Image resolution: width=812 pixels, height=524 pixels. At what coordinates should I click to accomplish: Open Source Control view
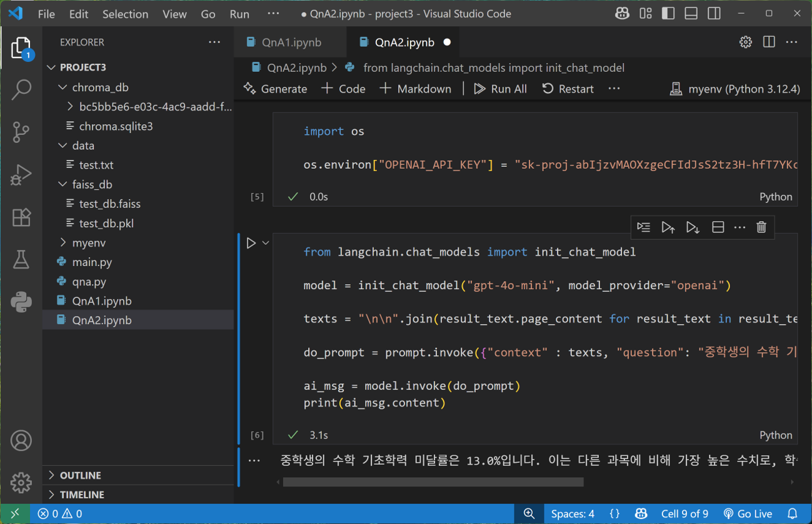(x=21, y=132)
